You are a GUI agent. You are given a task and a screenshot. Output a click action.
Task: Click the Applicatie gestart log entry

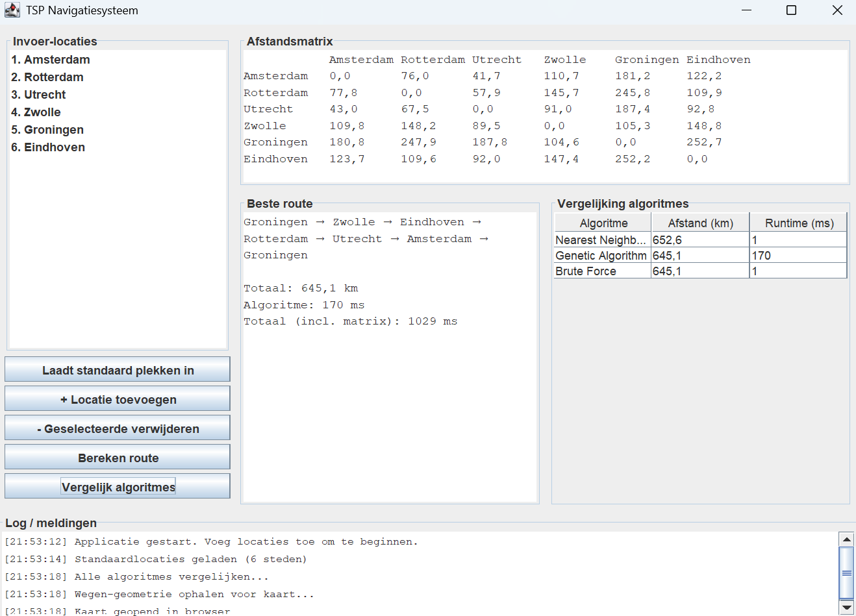click(x=211, y=541)
